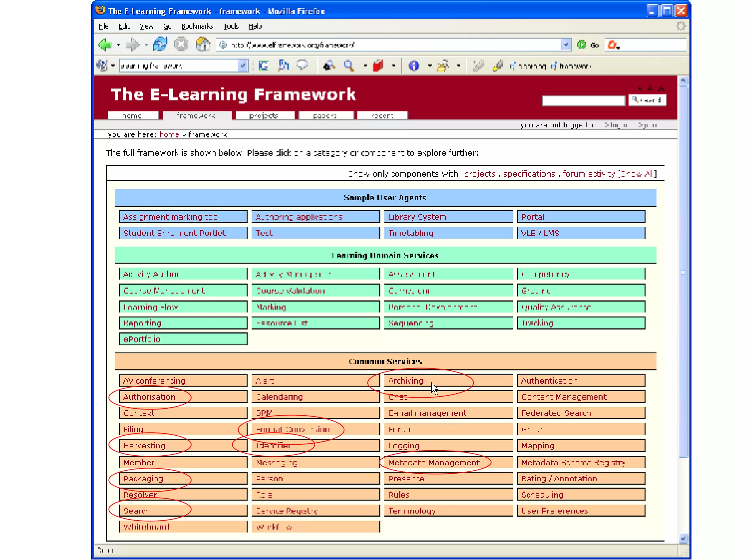
Task: Open the dropdown beside the folder icon
Action: point(458,66)
